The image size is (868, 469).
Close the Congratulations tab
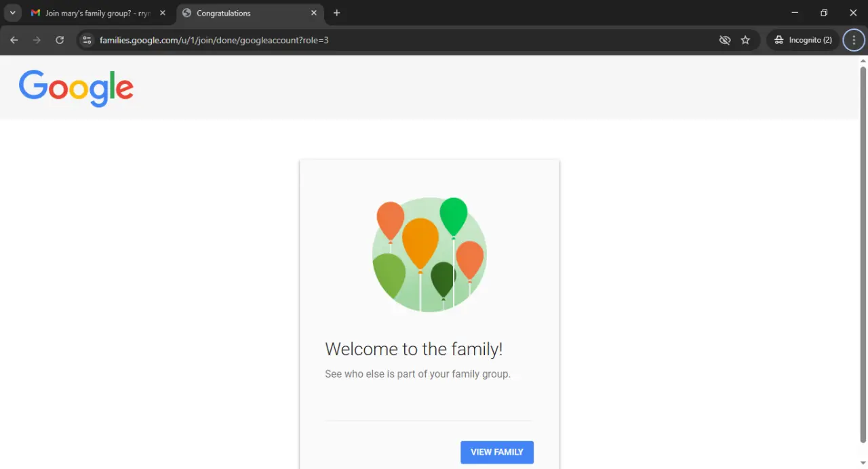pos(314,13)
